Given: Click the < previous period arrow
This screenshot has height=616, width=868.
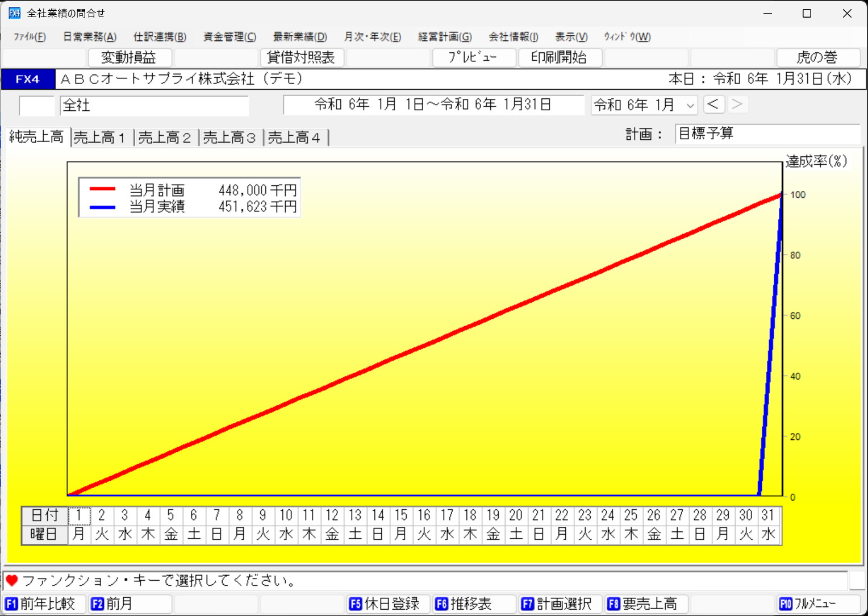Looking at the screenshot, I should click(714, 105).
